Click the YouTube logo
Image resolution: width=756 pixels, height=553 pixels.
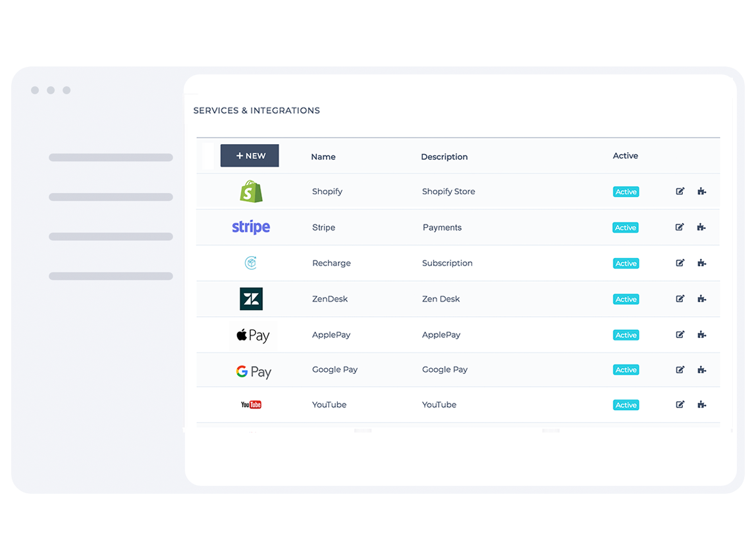click(x=251, y=404)
